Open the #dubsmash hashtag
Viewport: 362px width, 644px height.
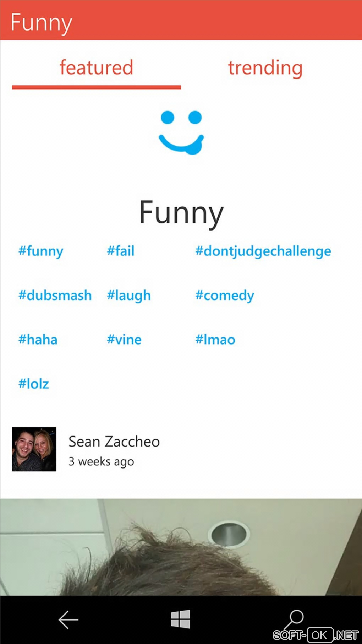coord(55,296)
